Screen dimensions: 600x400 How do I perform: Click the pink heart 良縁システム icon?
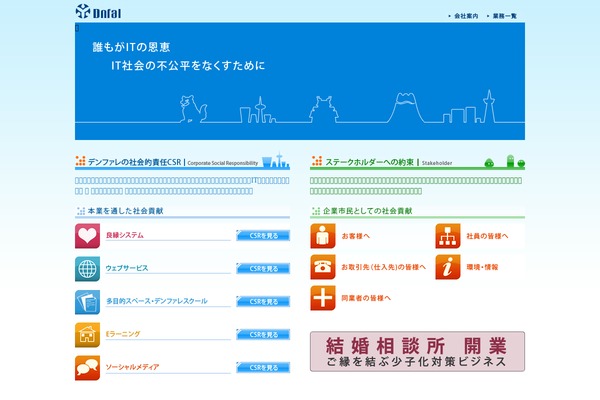[x=87, y=236]
